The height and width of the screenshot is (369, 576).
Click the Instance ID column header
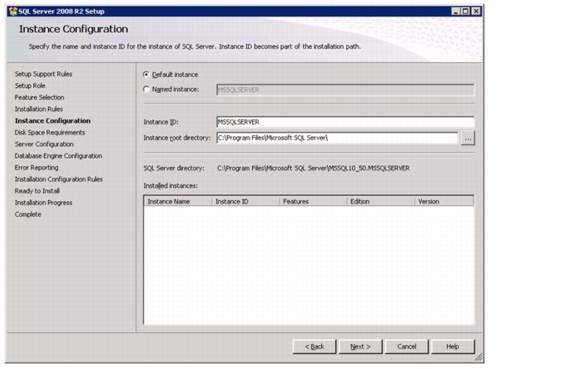[x=245, y=201]
